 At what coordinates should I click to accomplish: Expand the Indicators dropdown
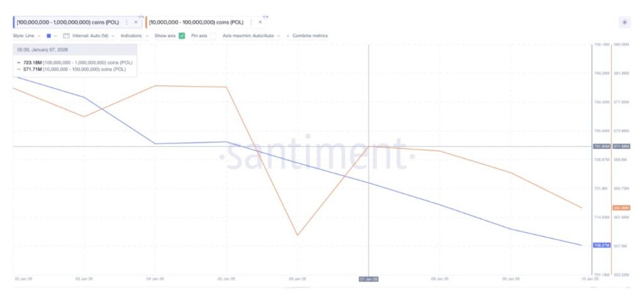tap(134, 36)
